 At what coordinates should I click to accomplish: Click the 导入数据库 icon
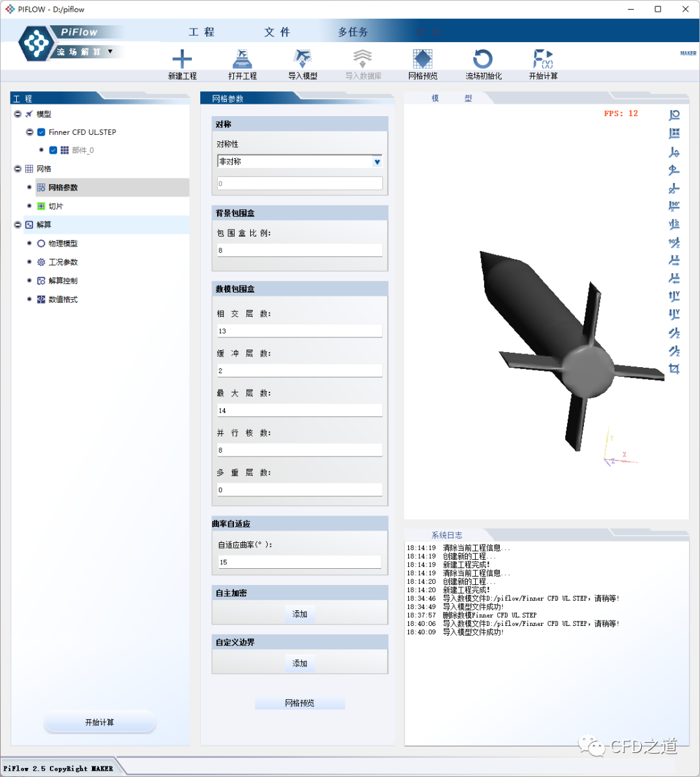[362, 59]
